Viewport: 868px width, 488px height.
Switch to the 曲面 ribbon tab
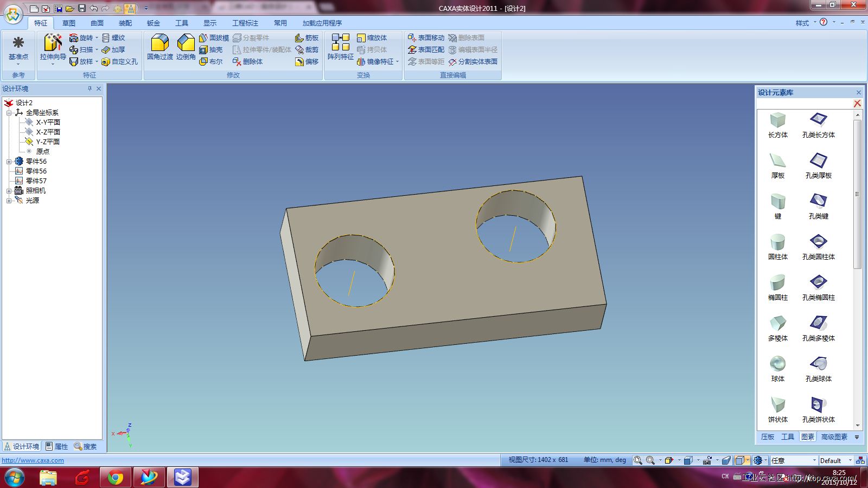pyautogui.click(x=97, y=23)
